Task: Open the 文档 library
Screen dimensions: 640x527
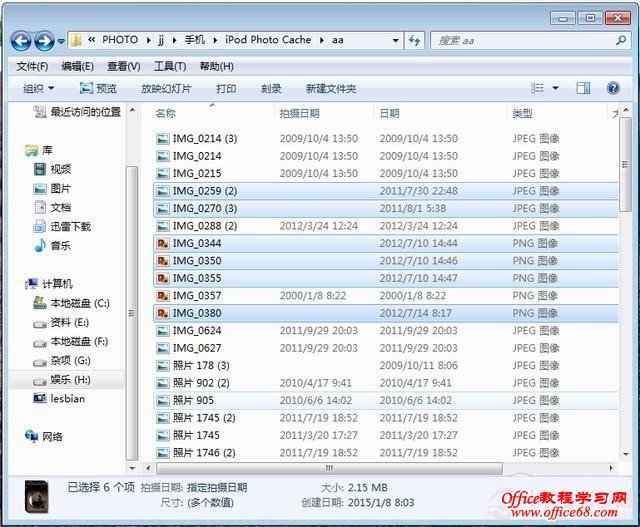Action: pos(52,207)
